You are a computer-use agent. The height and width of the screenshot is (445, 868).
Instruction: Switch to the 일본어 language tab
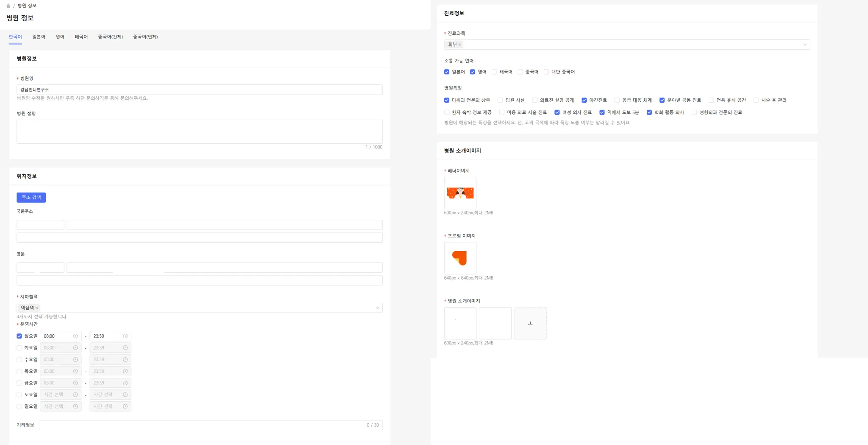[x=39, y=37]
